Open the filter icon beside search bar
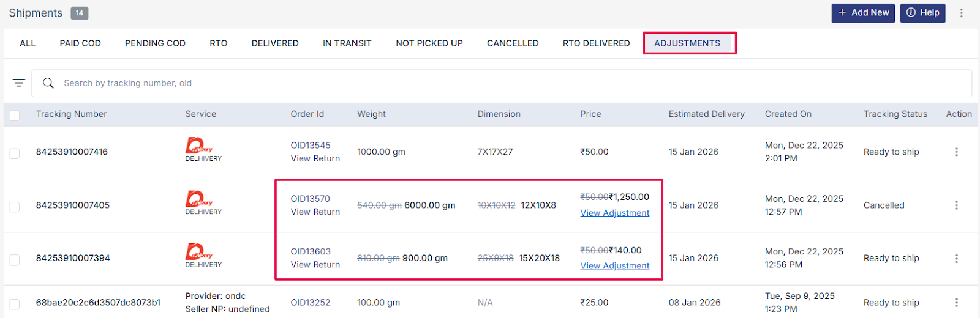980x318 pixels. click(19, 83)
